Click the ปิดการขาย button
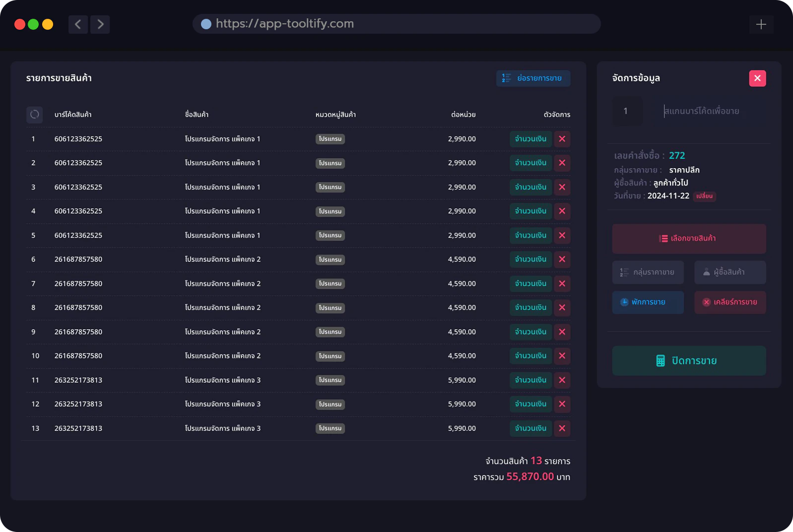793x532 pixels. pos(689,360)
